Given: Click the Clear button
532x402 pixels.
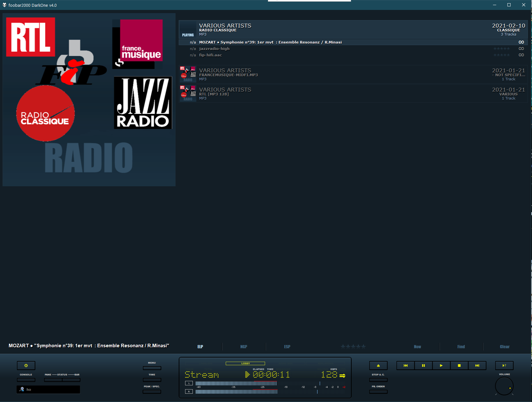Looking at the screenshot, I should tap(505, 347).
